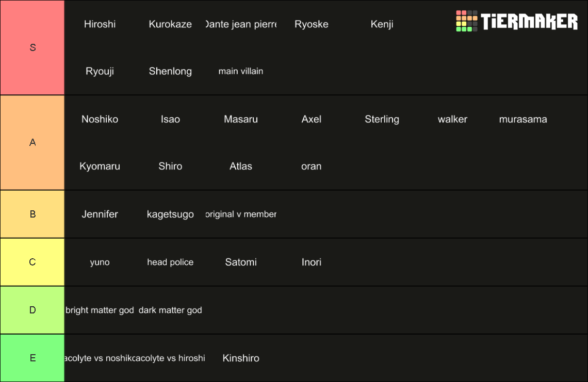Screen dimensions: 588x382
Task: Click the yellow C tier label
Action: tap(32, 262)
